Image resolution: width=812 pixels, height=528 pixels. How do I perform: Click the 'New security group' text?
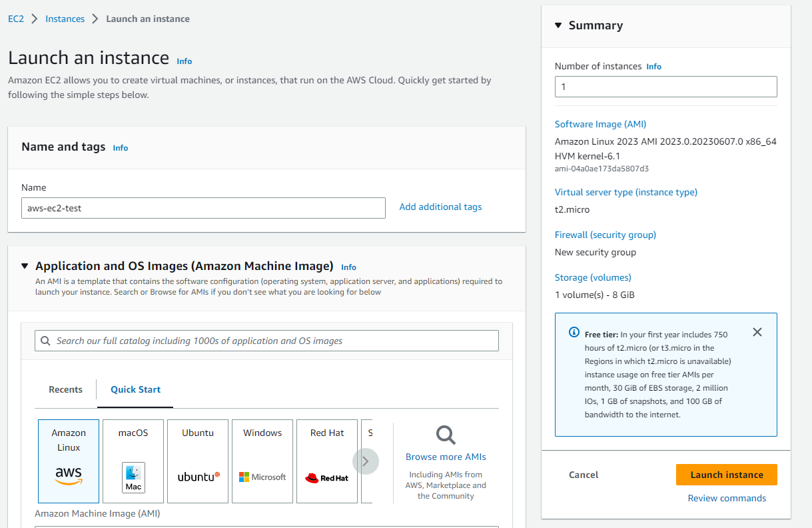point(596,252)
